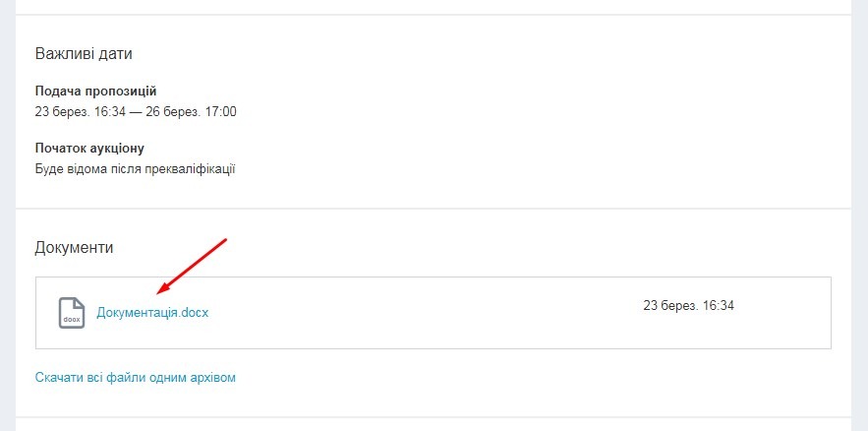
Task: Open the Документація.docx file link
Action: [x=151, y=313]
